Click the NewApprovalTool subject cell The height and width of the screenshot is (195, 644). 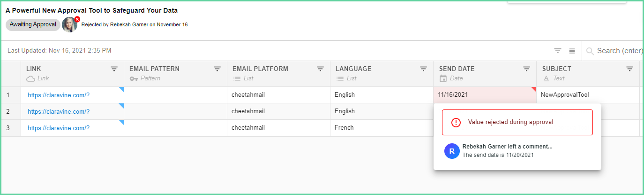tap(588, 95)
